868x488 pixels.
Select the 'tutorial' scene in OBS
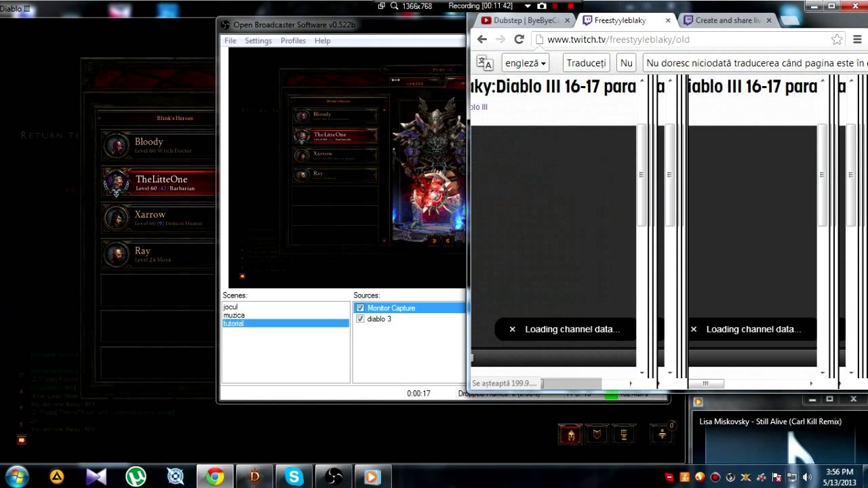285,323
